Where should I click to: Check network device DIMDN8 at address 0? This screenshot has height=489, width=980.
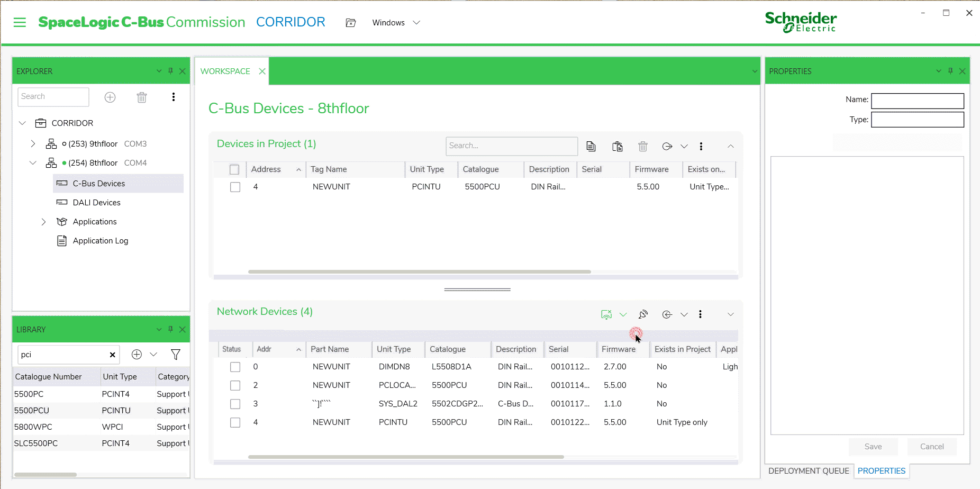click(x=235, y=367)
